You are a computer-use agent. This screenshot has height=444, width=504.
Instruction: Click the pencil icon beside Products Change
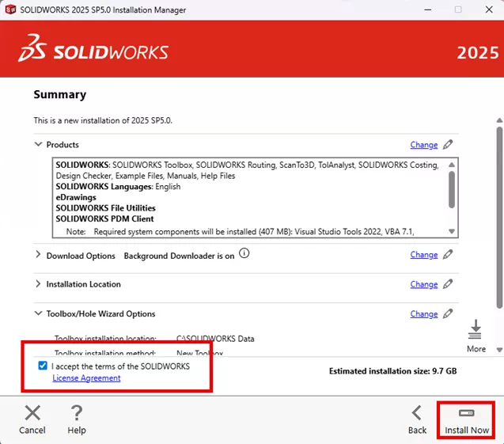[x=448, y=145]
